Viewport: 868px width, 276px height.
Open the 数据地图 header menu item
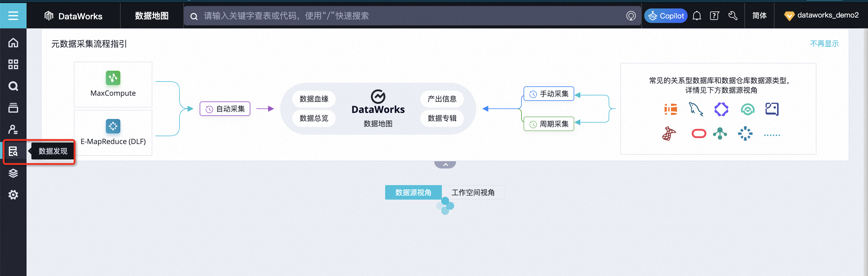pyautogui.click(x=152, y=16)
